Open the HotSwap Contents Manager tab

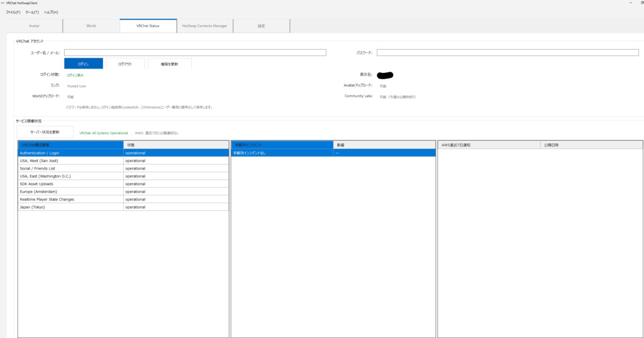[204, 26]
